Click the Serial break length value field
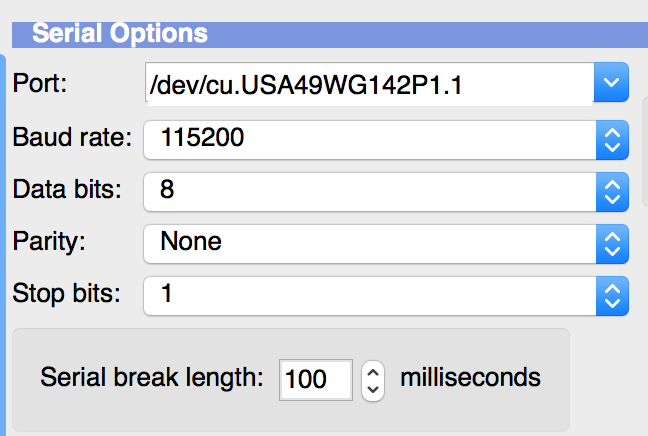Image resolution: width=648 pixels, height=436 pixels. tap(315, 379)
